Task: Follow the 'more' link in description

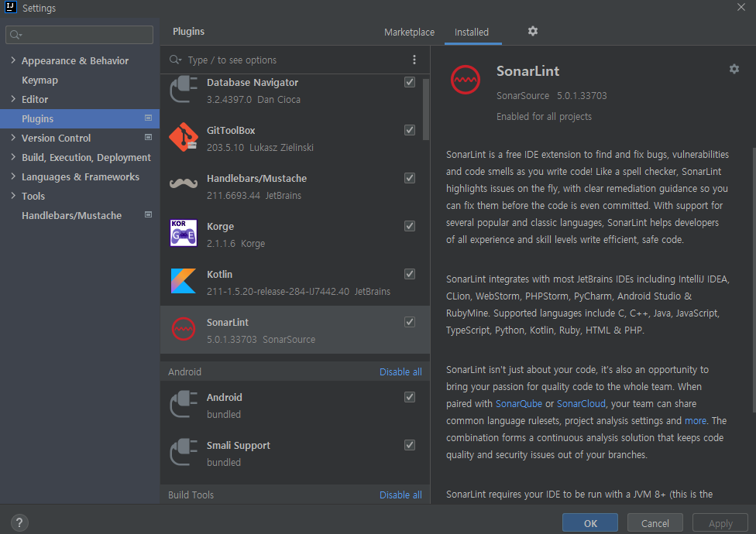Action: point(696,421)
